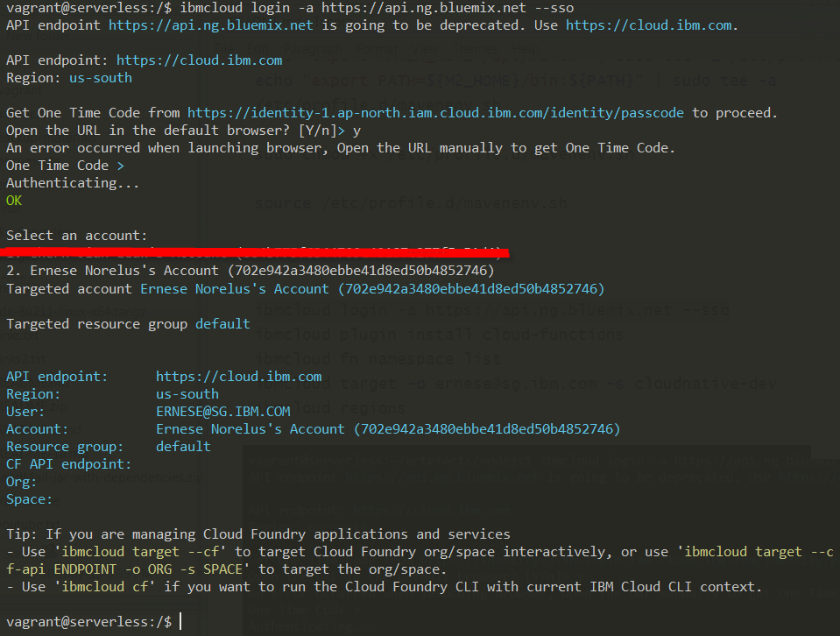Click 'default' after Targeted resource group
This screenshot has width=840, height=636.
[222, 324]
